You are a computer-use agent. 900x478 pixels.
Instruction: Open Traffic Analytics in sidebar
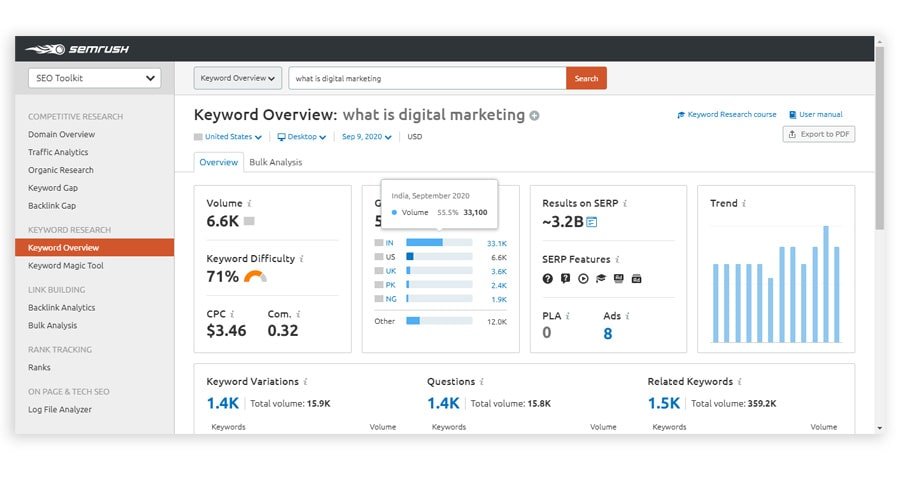tap(58, 152)
